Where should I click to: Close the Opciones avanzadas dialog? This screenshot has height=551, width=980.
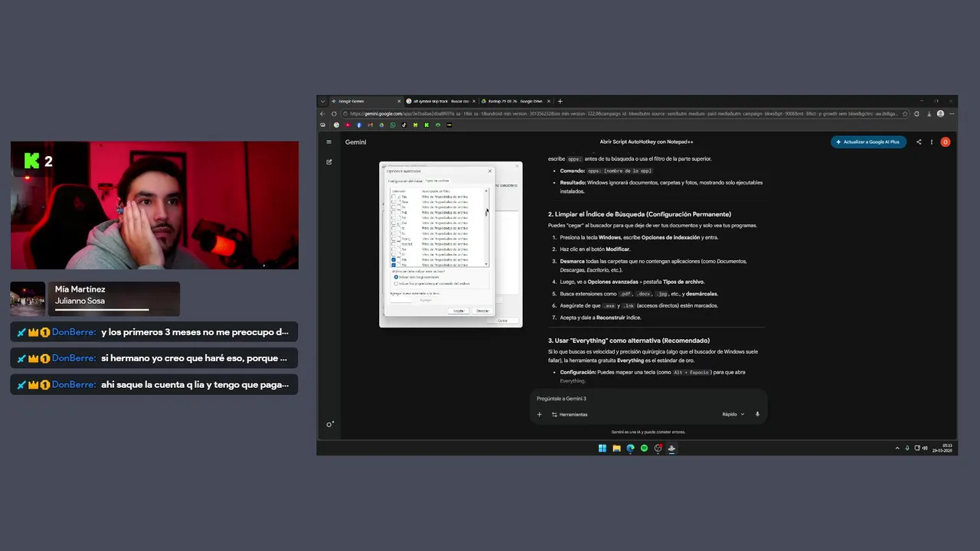490,171
